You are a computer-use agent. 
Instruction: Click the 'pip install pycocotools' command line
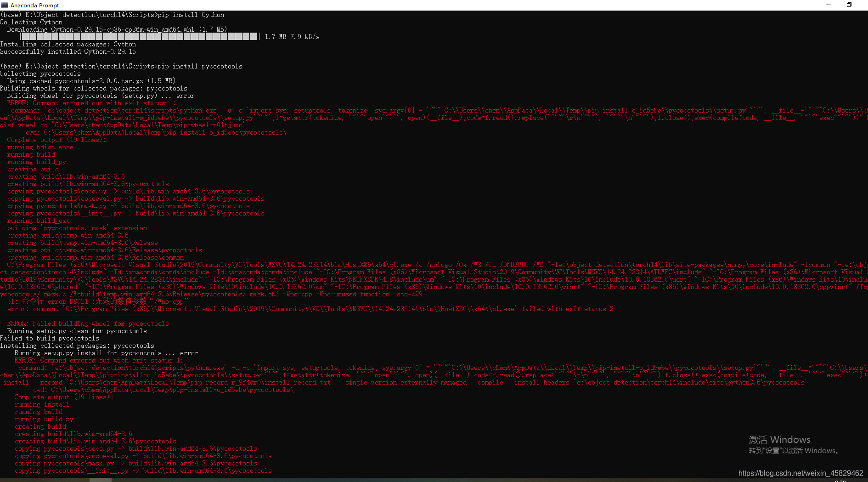click(121, 66)
